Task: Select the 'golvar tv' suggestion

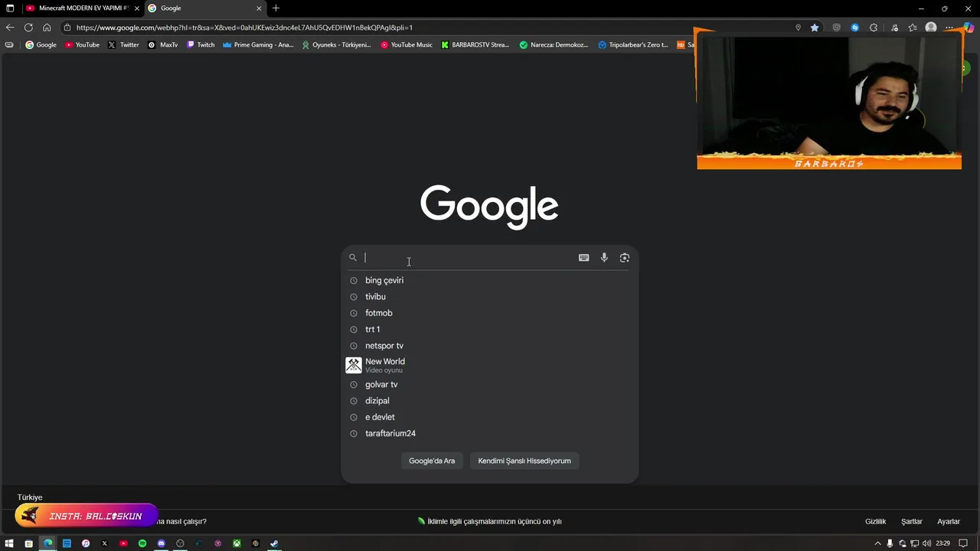Action: 489,384
